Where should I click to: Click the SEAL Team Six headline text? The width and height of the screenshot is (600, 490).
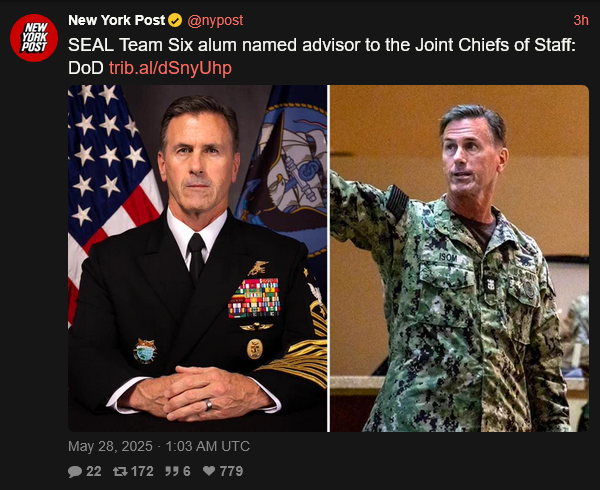point(321,56)
